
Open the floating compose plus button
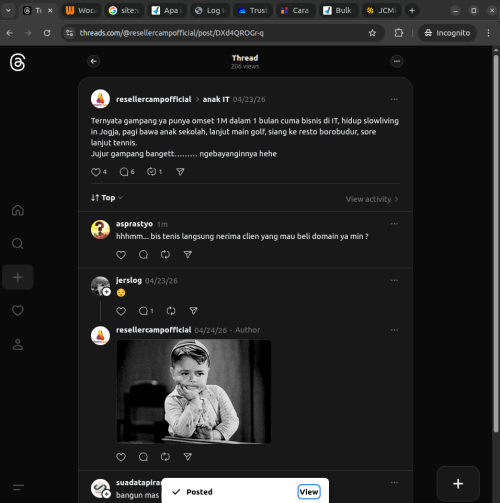pyautogui.click(x=458, y=484)
